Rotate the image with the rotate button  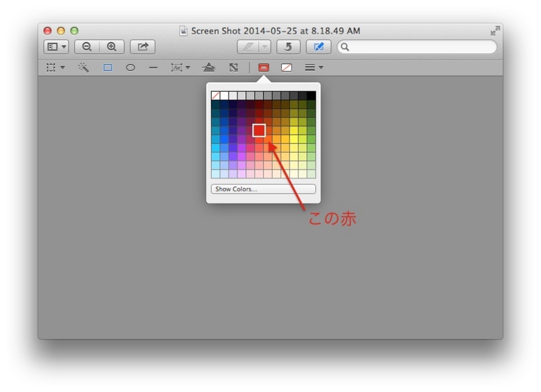(289, 47)
